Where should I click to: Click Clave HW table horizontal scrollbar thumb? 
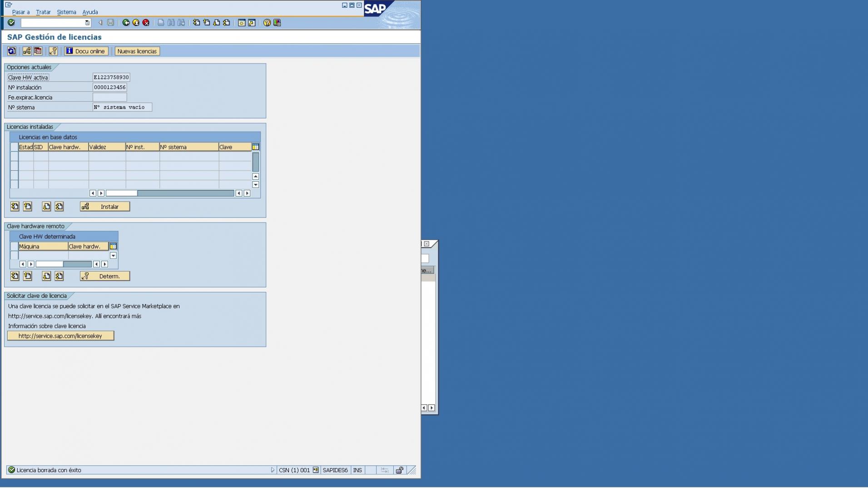(x=50, y=264)
